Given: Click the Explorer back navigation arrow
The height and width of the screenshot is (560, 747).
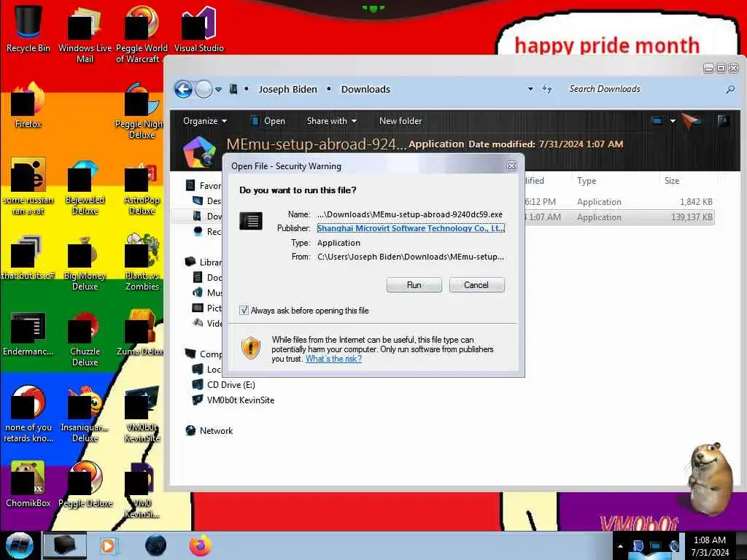Looking at the screenshot, I should click(x=183, y=89).
